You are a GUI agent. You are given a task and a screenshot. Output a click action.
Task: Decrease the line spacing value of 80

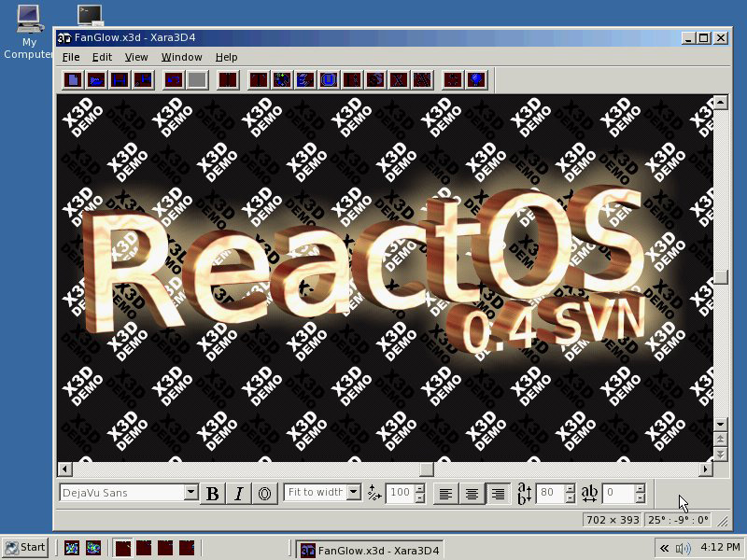click(x=570, y=498)
